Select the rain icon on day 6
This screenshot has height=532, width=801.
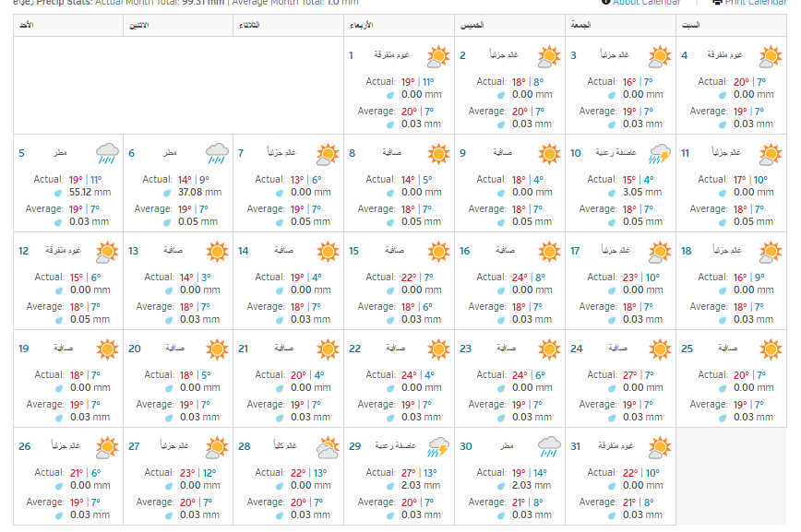[217, 154]
